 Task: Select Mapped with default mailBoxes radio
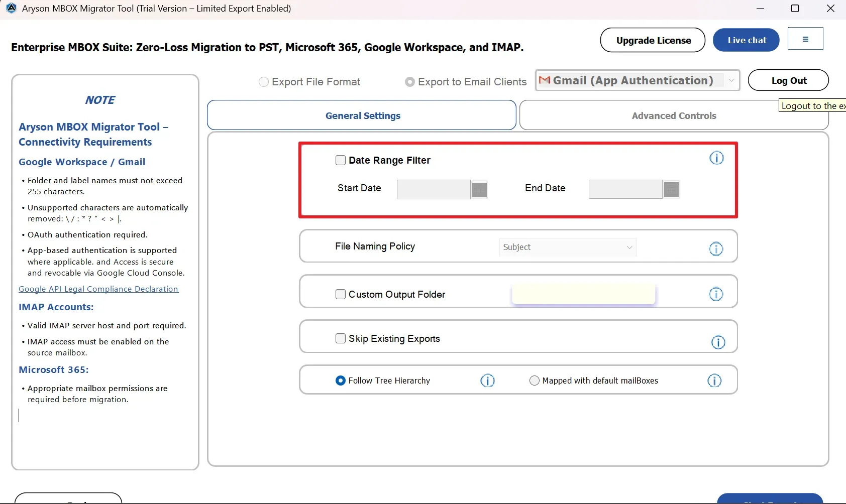[535, 381]
